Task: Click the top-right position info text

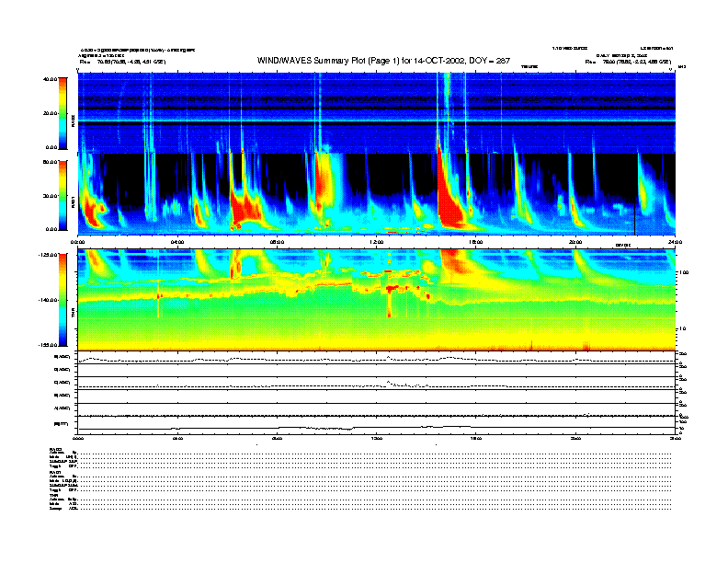Action: click(629, 62)
